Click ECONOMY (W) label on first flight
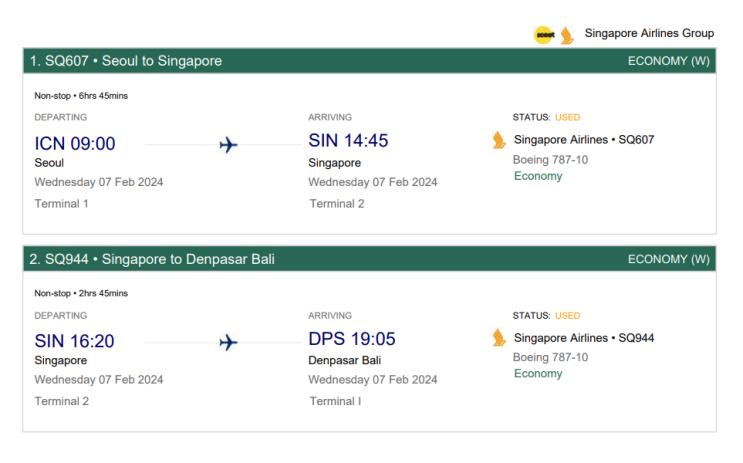Screen dimensions: 743x463 click(668, 61)
